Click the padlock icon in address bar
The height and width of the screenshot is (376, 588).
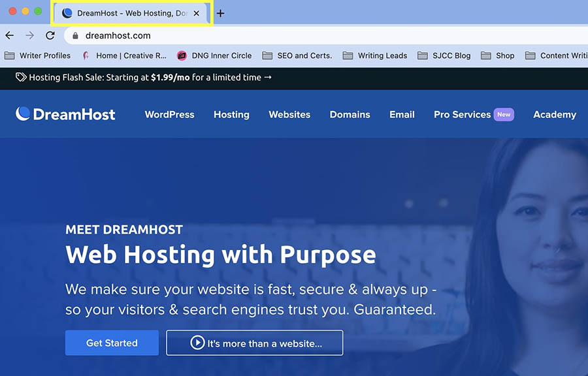coord(76,36)
